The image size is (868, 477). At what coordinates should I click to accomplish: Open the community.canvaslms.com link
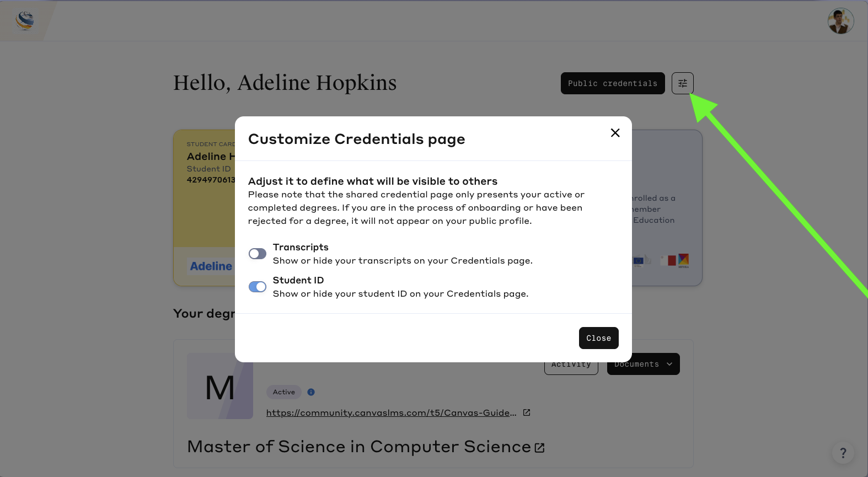pos(391,412)
